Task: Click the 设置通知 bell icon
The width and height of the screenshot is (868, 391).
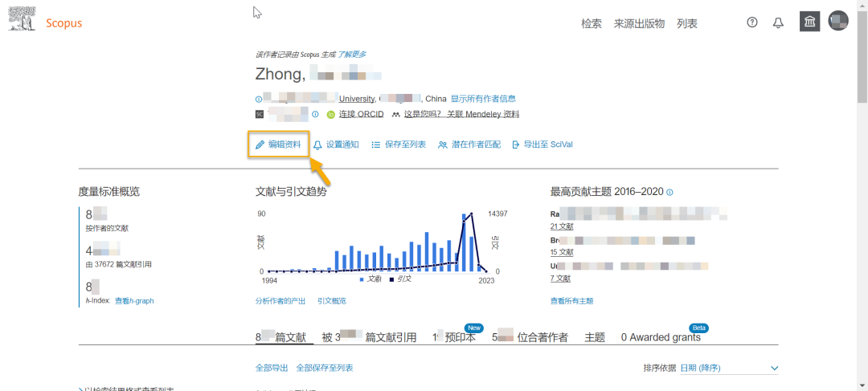Action: (x=317, y=145)
